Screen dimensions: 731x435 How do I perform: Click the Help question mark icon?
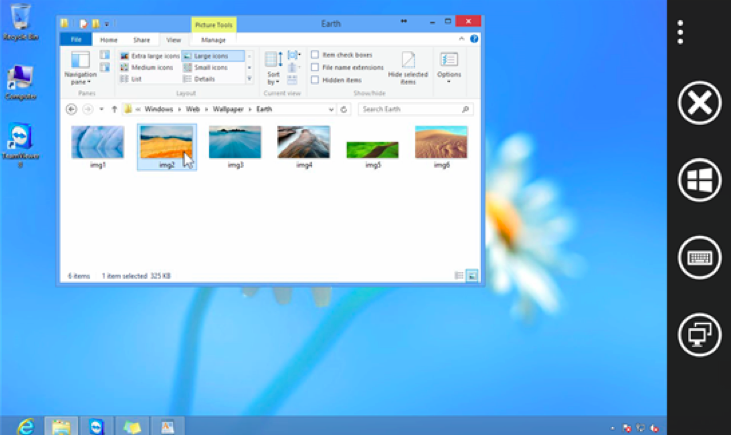[474, 39]
